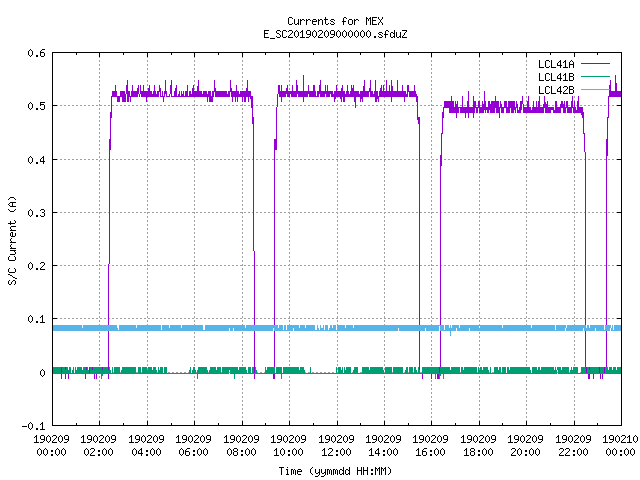This screenshot has width=640, height=480.
Task: Click the LCL42B legend label
Action: pos(556,90)
